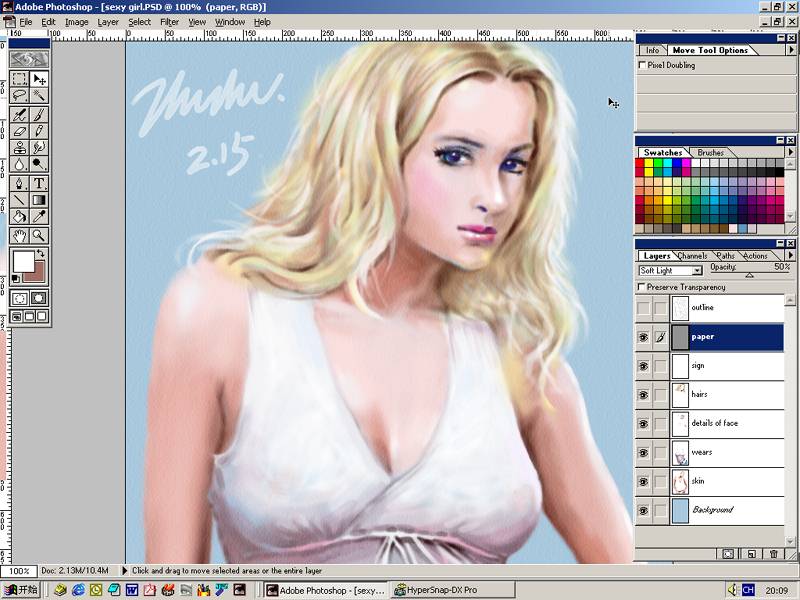The image size is (800, 600).
Task: Select the Rubber Stamp tool
Action: tap(19, 147)
